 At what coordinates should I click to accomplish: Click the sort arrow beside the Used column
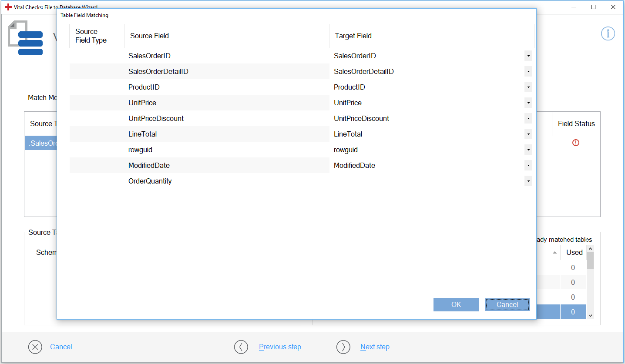click(554, 253)
